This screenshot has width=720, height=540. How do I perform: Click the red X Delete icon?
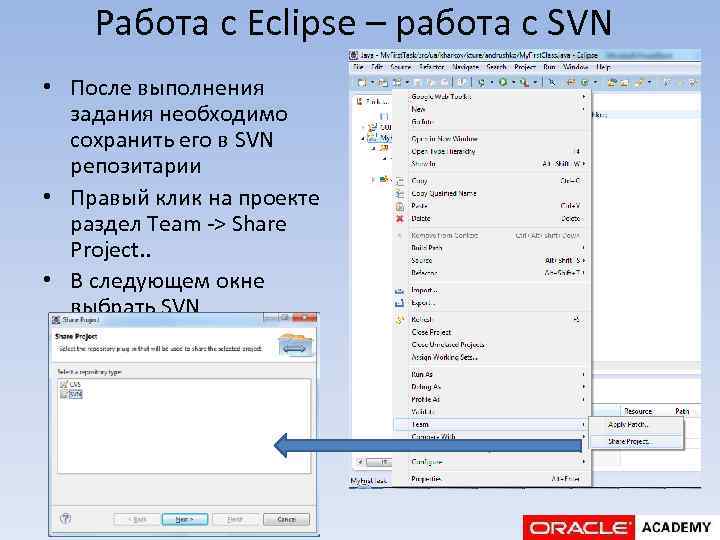point(400,219)
